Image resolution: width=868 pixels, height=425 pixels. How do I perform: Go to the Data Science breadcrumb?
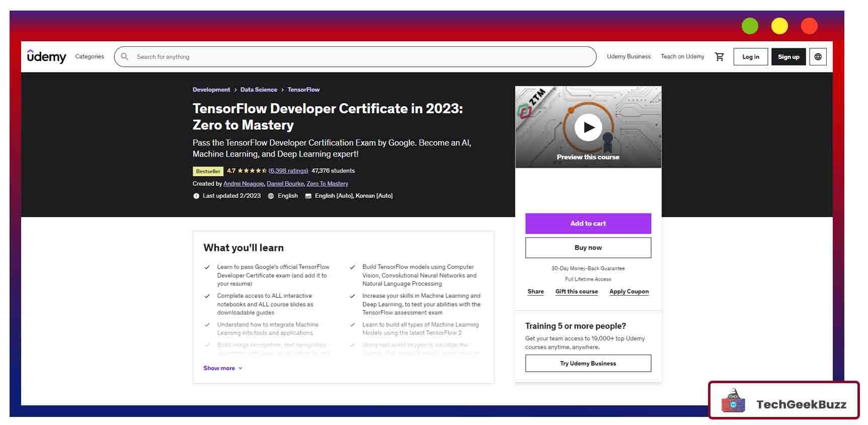[259, 90]
